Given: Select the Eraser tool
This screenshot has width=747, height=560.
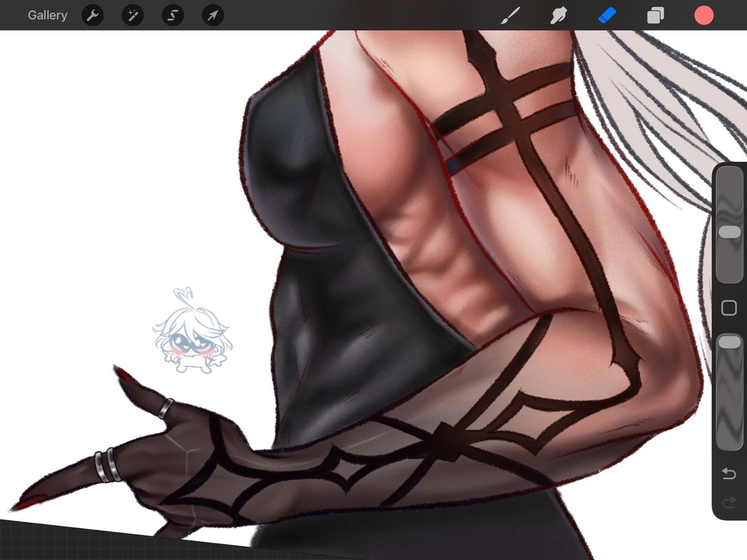Looking at the screenshot, I should pyautogui.click(x=607, y=16).
